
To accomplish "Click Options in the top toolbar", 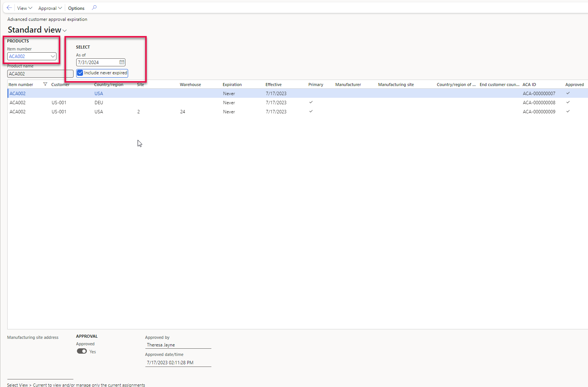I will pyautogui.click(x=76, y=8).
